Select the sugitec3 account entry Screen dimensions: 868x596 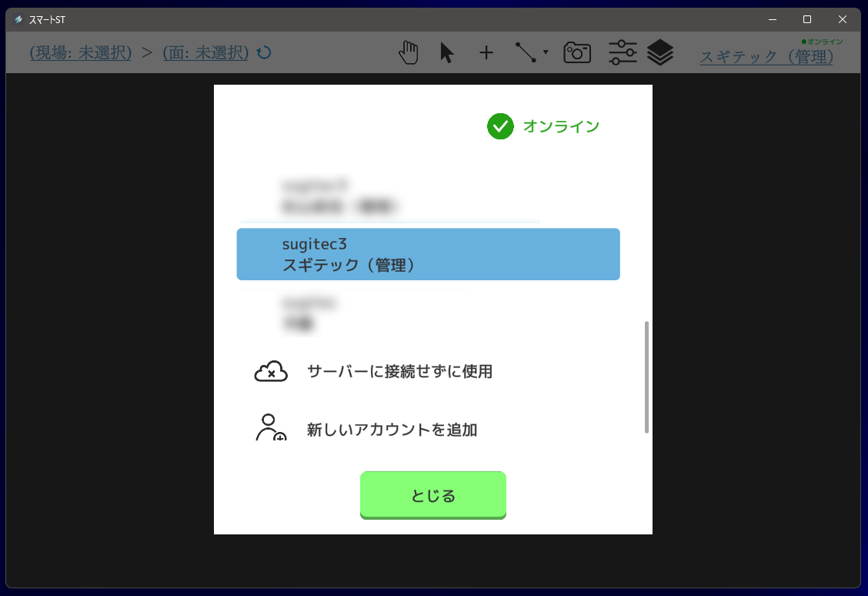click(428, 254)
